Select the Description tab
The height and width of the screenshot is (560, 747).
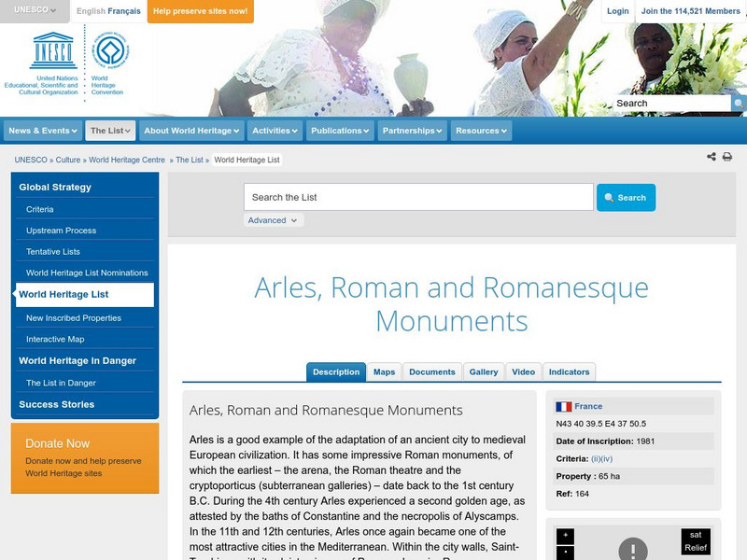336,371
